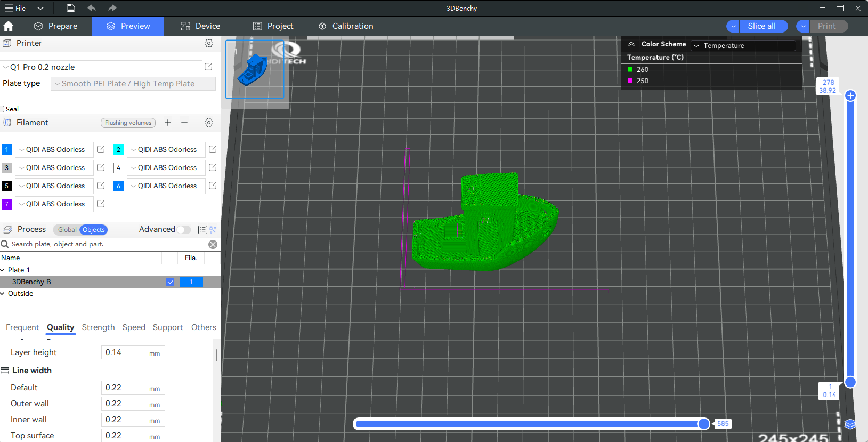Click the filament 2 cyan color swatch

coord(119,150)
